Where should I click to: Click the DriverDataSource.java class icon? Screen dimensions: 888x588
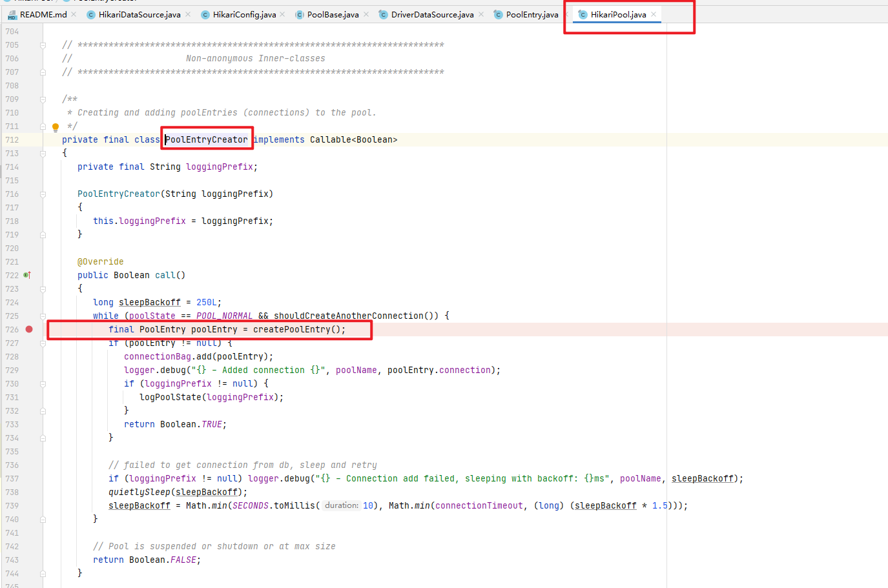click(383, 15)
